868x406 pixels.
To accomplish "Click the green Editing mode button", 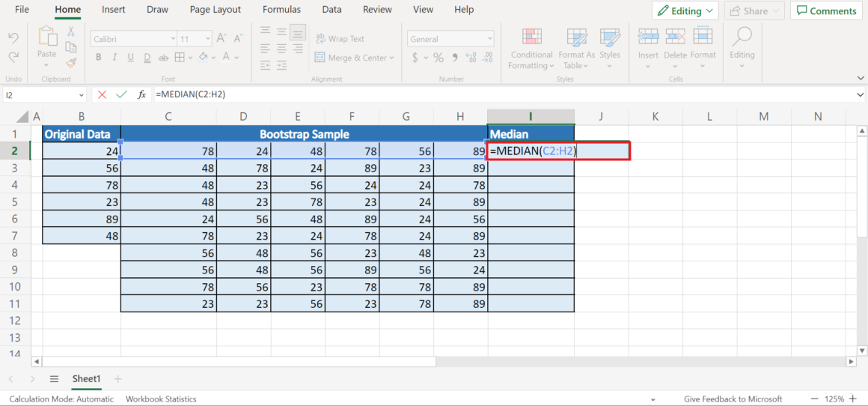I will [x=685, y=10].
